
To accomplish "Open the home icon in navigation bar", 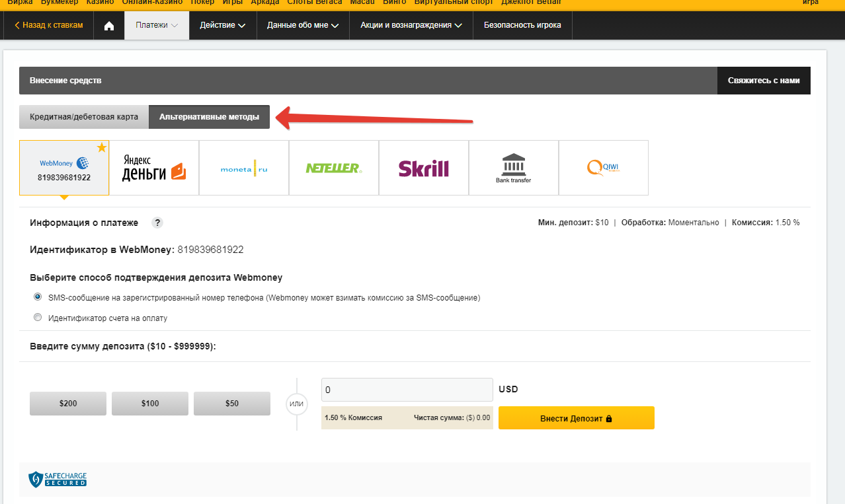I will pos(109,25).
